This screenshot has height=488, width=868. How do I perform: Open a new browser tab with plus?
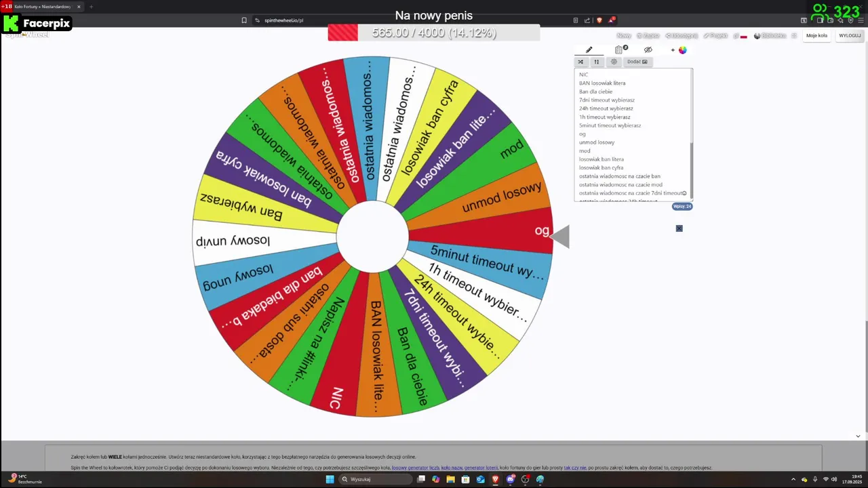(x=92, y=7)
